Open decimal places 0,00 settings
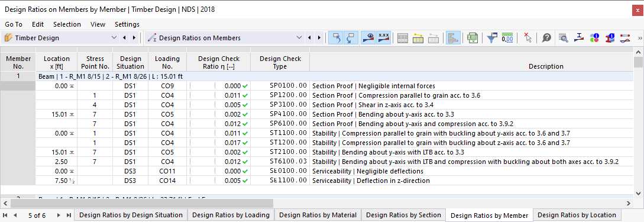Viewport: 644px width, 222px height. point(507,38)
